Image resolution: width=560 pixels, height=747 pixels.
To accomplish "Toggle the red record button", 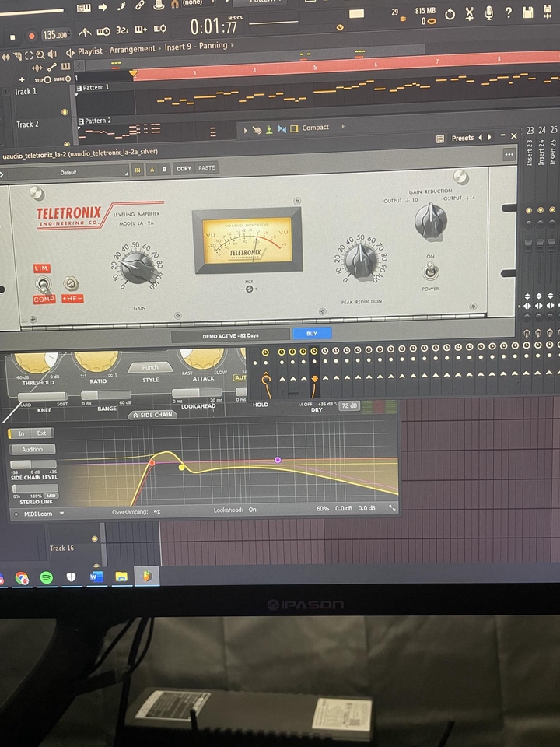I will [31, 37].
